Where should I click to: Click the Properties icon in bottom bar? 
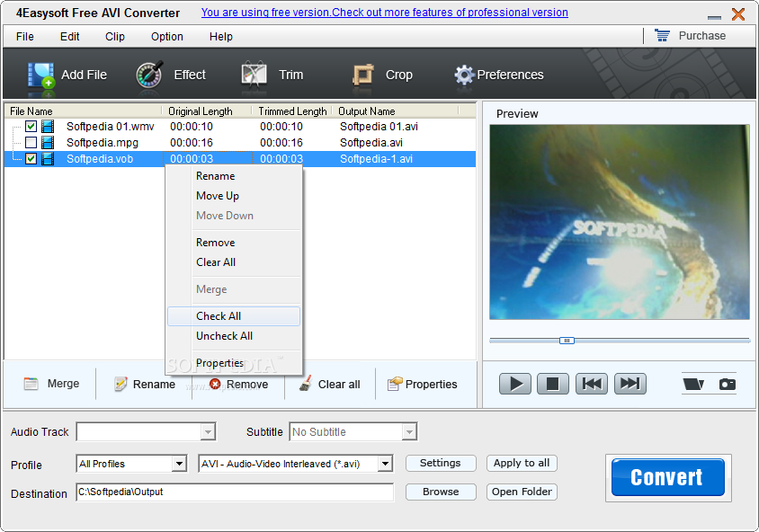395,384
